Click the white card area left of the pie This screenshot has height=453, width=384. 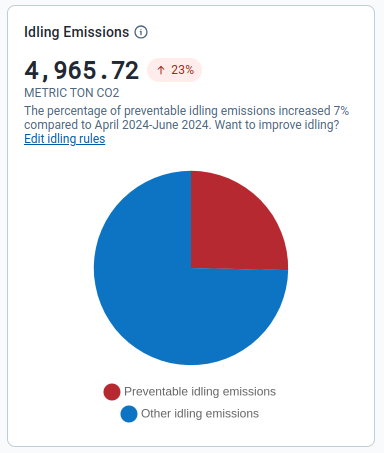(50, 267)
